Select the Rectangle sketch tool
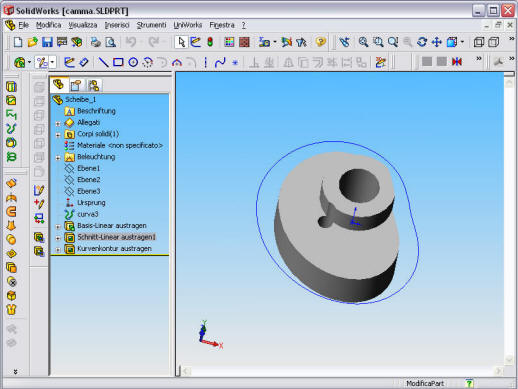The height and width of the screenshot is (389, 518). (118, 62)
